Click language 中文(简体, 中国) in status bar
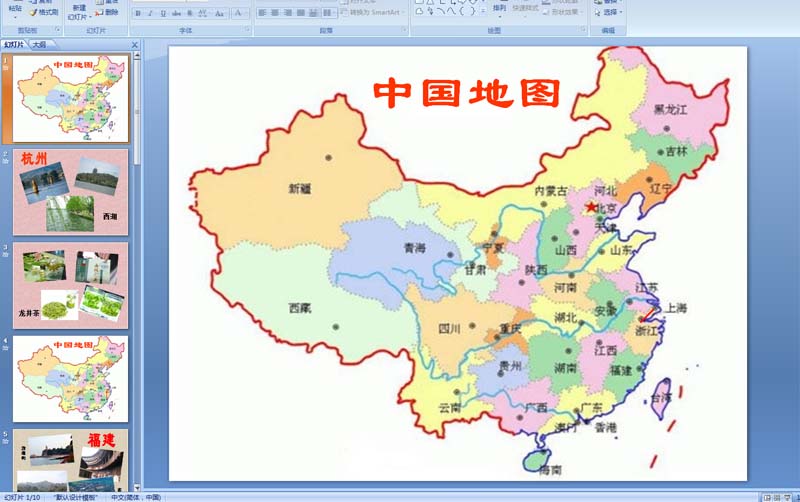Screen dimensions: 800x502 click(136, 497)
